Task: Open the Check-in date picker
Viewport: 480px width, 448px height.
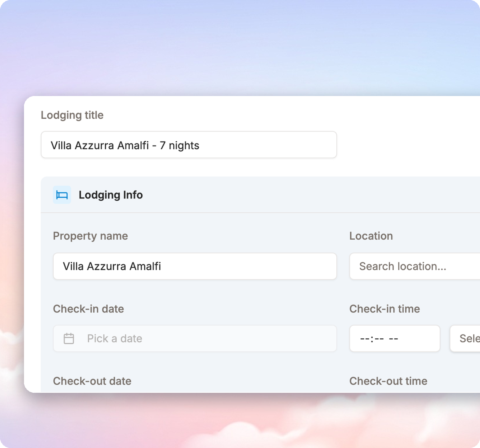Action: pyautogui.click(x=195, y=338)
